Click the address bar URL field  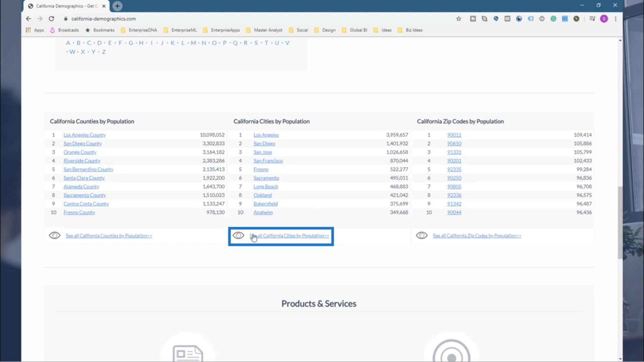tap(103, 18)
